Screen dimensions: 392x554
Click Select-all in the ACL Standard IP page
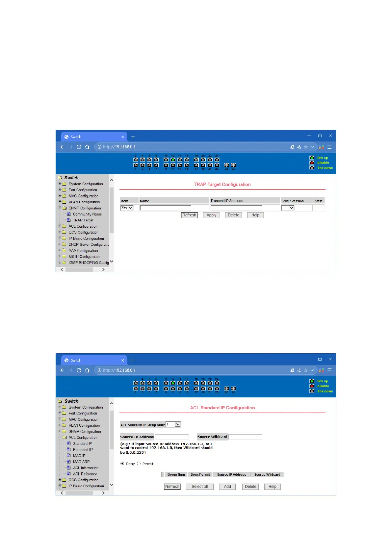tap(200, 487)
